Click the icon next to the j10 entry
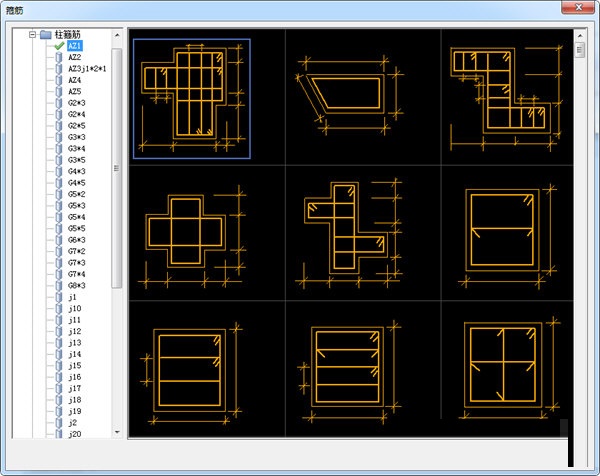The image size is (600, 476). (59, 309)
